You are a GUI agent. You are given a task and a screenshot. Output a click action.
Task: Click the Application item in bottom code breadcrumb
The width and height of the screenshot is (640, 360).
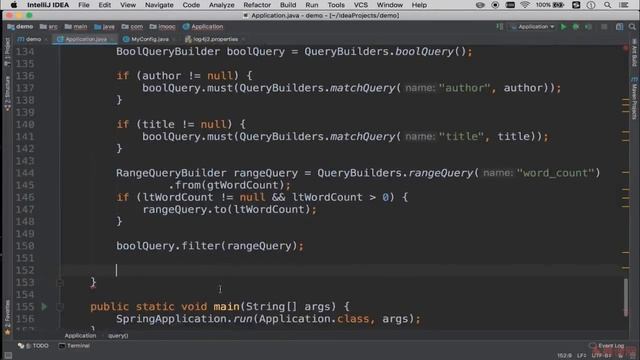pos(80,336)
